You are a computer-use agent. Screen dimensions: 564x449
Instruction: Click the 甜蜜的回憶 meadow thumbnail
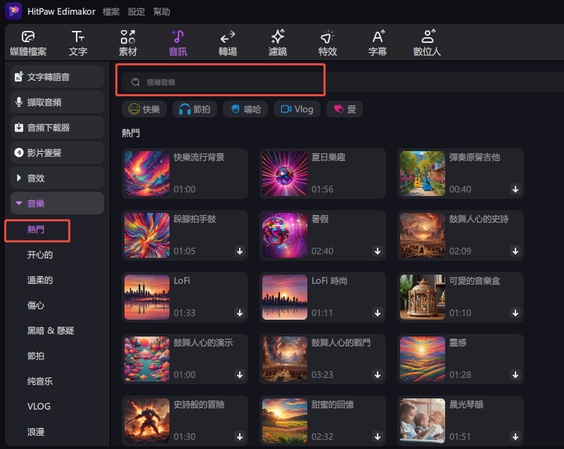(285, 421)
